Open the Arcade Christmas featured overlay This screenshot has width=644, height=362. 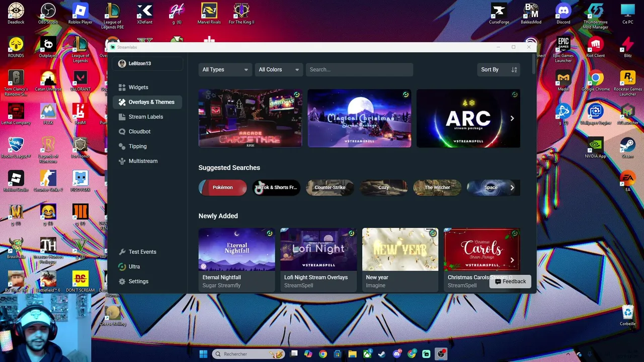(250, 118)
